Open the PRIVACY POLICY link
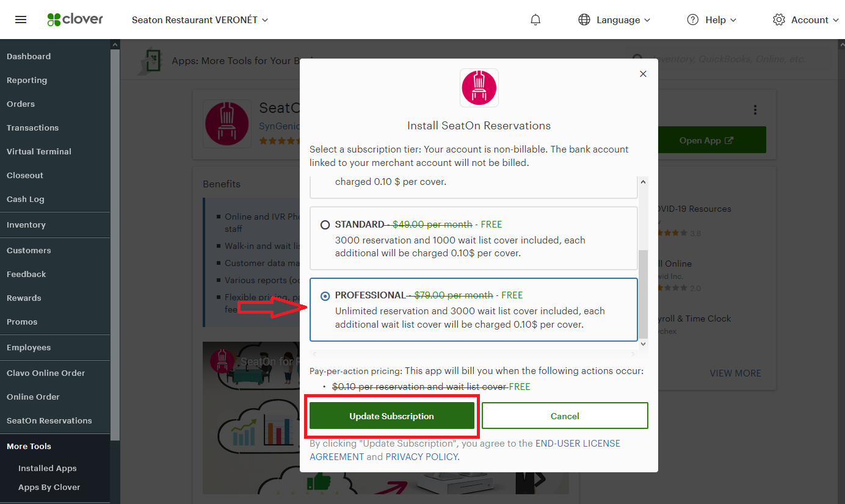Viewport: 845px width, 504px height. 421,456
